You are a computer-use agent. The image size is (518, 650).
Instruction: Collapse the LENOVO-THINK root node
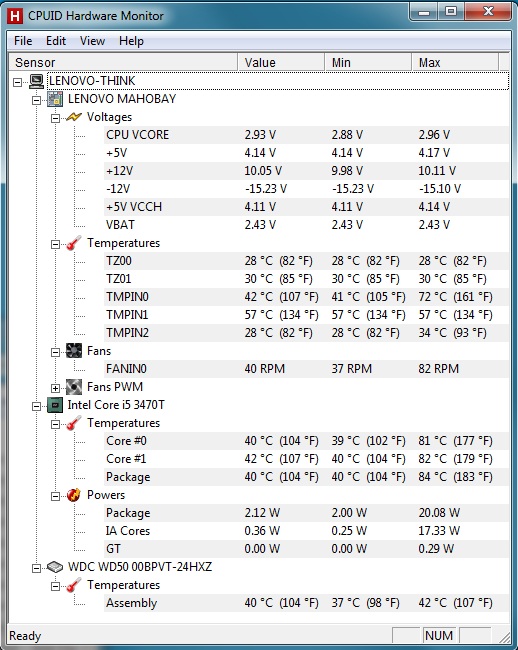[x=17, y=82]
